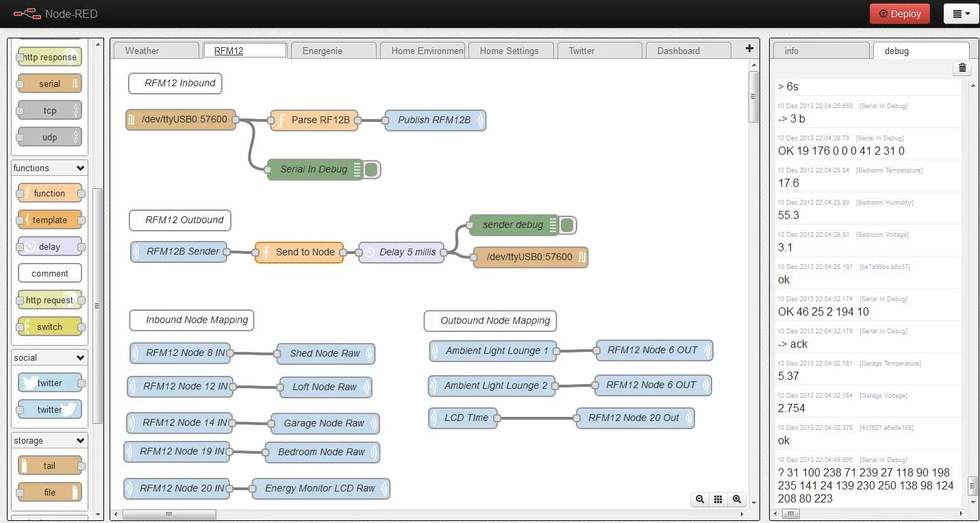Select the http request node
980x523 pixels.
[50, 300]
